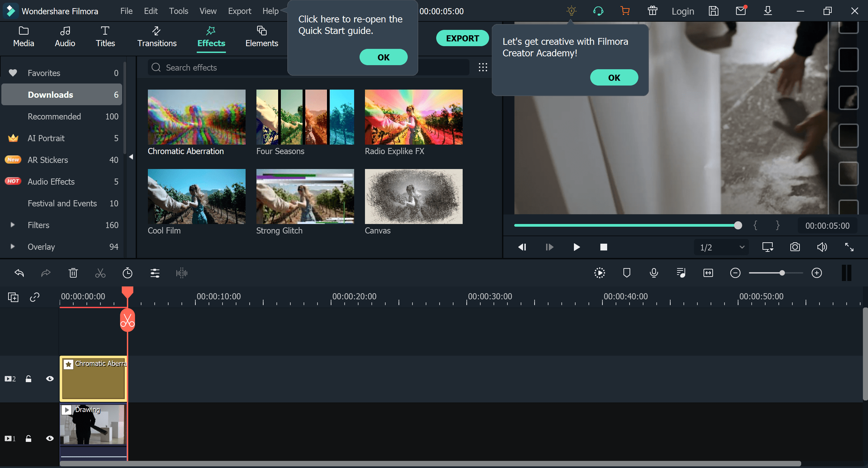Click OK to dismiss Quick Start guide

point(383,56)
